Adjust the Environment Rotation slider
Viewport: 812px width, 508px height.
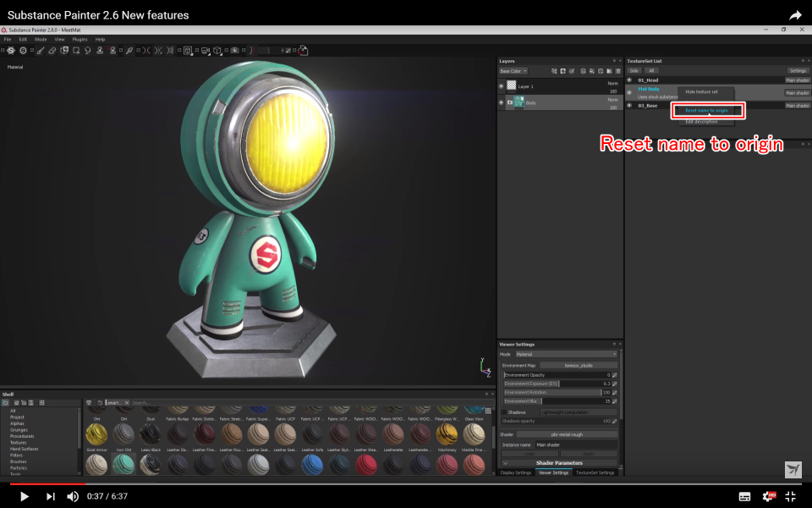557,392
